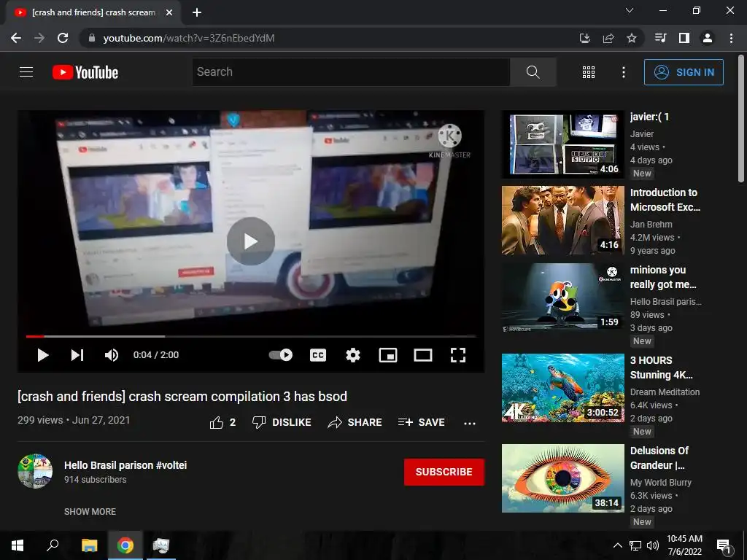The image size is (747, 560).
Task: Select the crash and friends tab
Action: pos(93,12)
